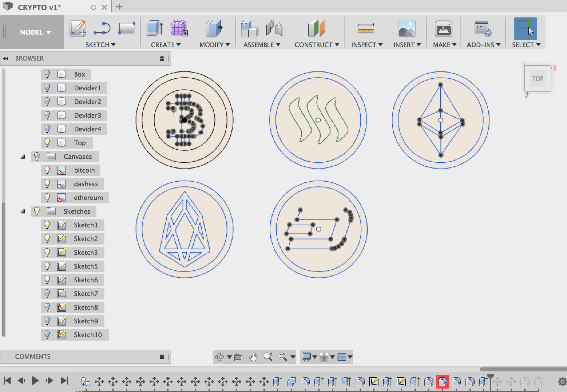This screenshot has height=392, width=567.
Task: Jump to the timeline beginning
Action: [x=7, y=381]
